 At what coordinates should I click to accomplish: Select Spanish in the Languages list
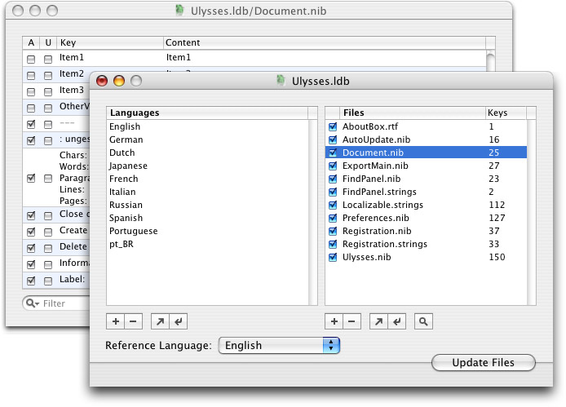tap(126, 218)
